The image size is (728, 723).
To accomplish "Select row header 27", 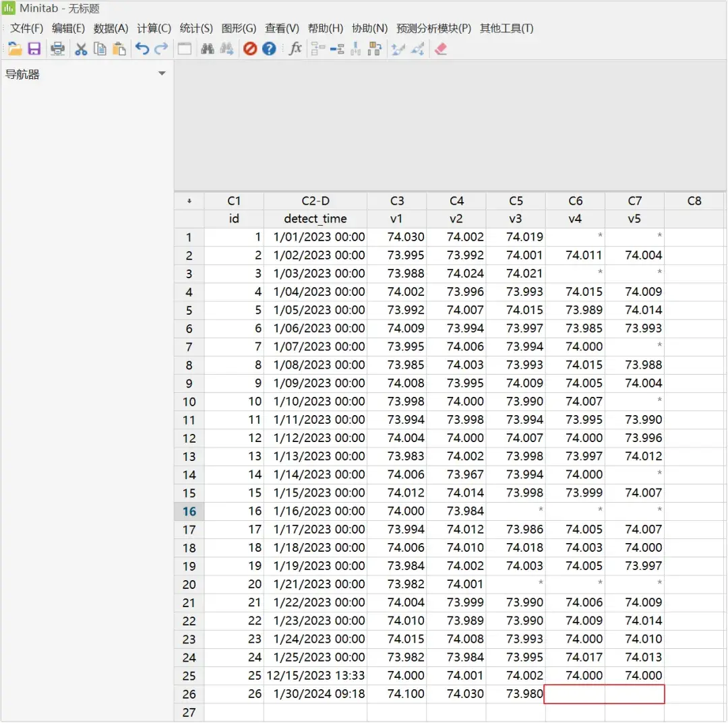I will 189,712.
